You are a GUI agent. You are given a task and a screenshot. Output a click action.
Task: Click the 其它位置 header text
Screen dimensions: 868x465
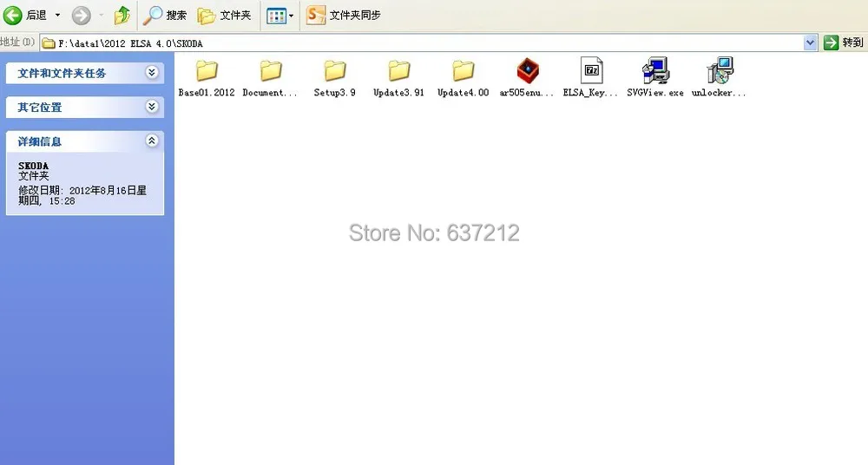(x=39, y=108)
